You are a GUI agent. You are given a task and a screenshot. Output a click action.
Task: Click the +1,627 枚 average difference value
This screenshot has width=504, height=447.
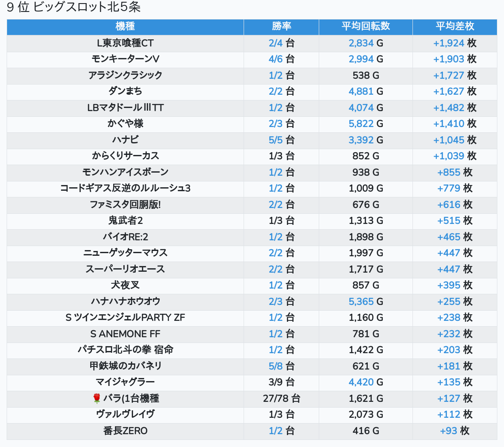click(x=455, y=92)
